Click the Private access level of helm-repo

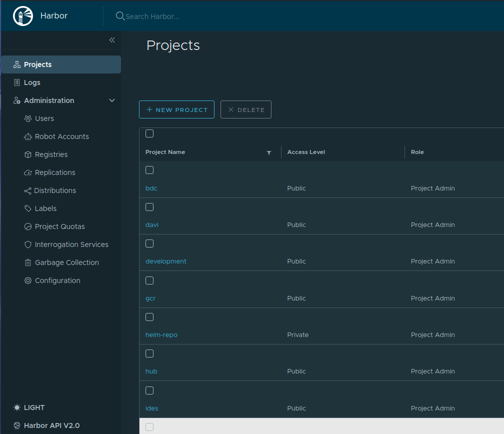coord(297,335)
